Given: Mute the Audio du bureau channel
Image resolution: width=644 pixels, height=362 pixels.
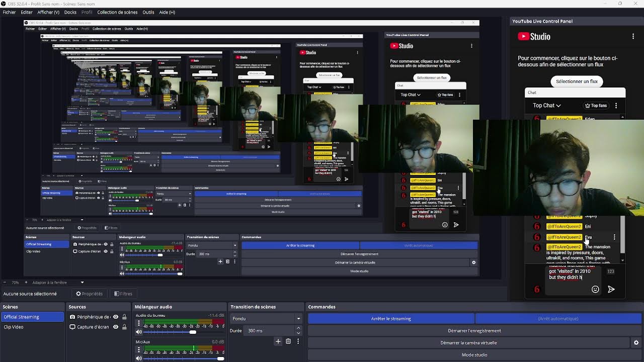Looking at the screenshot, I should [139, 332].
